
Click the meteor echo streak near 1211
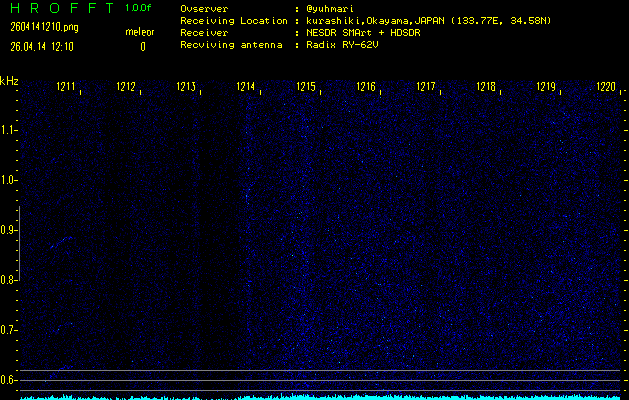(61, 242)
